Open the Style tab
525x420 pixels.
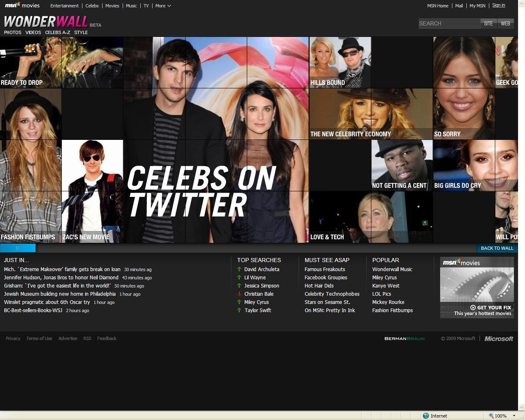(x=81, y=32)
